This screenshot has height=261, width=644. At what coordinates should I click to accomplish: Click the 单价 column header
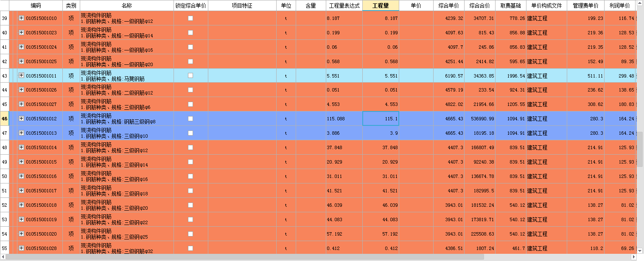click(x=416, y=6)
